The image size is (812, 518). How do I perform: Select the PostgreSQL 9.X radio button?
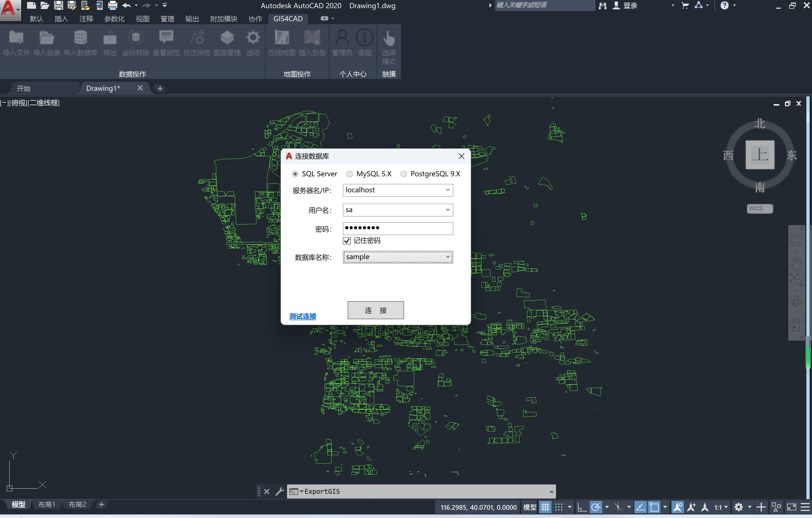404,174
